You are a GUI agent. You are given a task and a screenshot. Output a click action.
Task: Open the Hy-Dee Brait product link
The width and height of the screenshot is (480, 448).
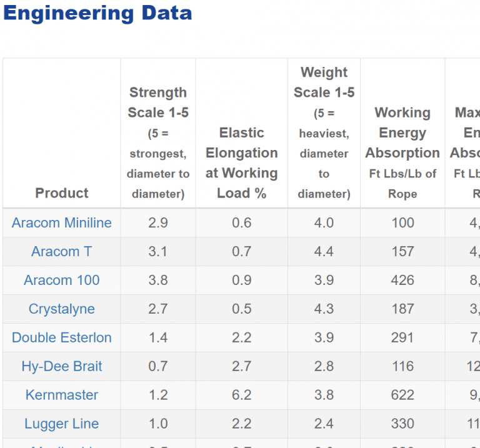tap(61, 367)
